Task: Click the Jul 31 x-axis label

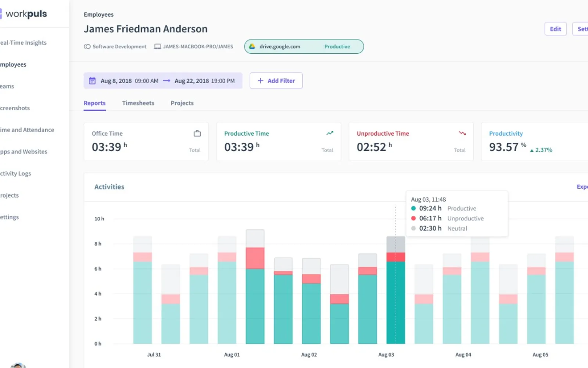Action: 154,355
